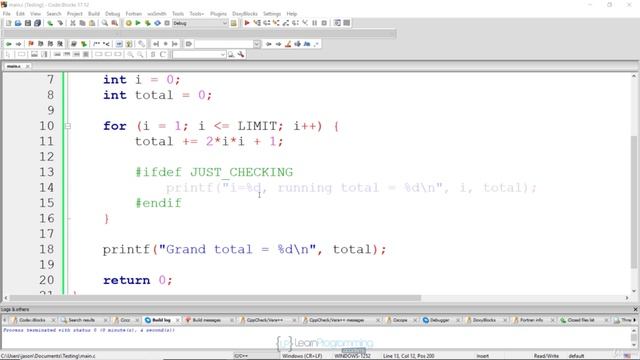Screen dimensions: 640x360
Task: Click the Copy toolbar icon
Action: coord(82,23)
